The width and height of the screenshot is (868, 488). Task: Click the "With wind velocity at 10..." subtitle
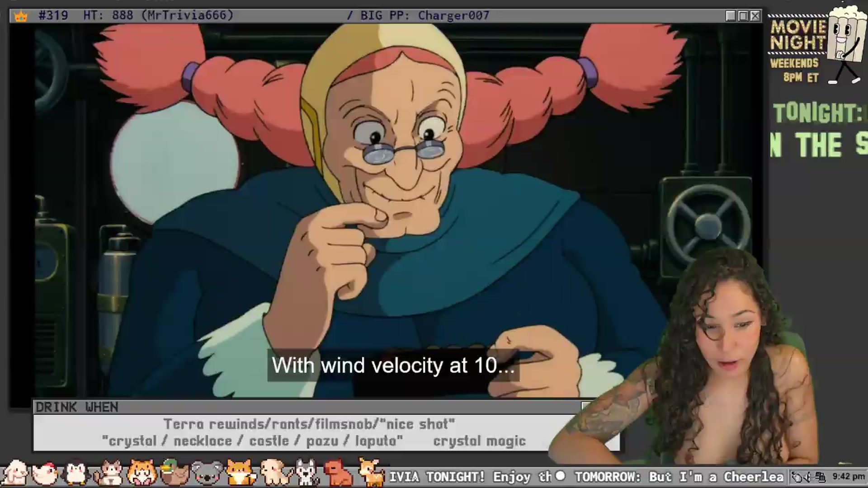(x=393, y=365)
